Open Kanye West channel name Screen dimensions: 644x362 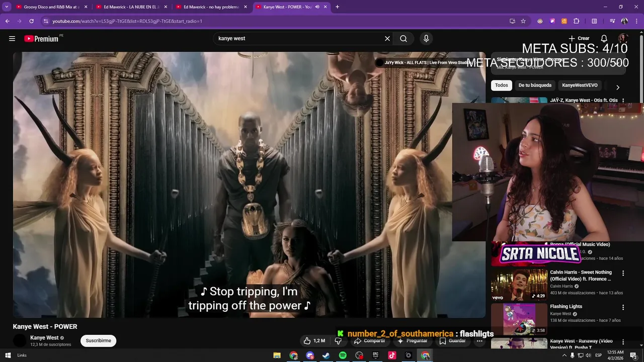(44, 338)
